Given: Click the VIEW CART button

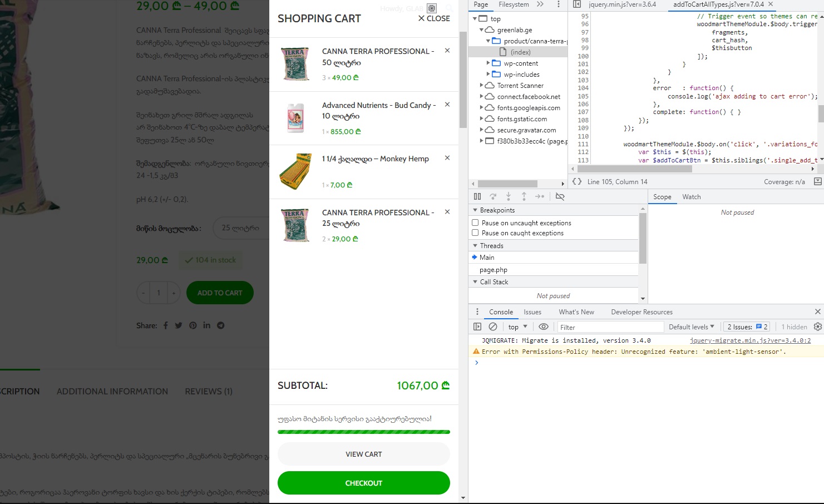Looking at the screenshot, I should pyautogui.click(x=364, y=454).
